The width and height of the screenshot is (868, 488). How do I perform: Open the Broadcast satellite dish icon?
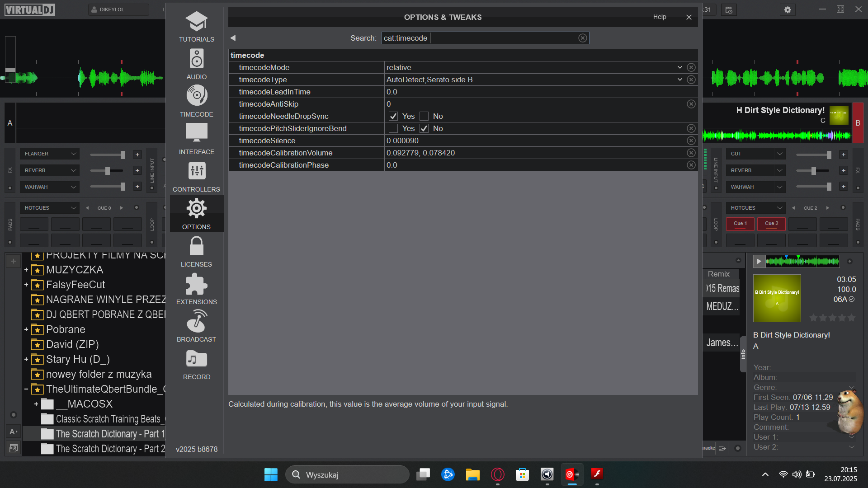[197, 321]
